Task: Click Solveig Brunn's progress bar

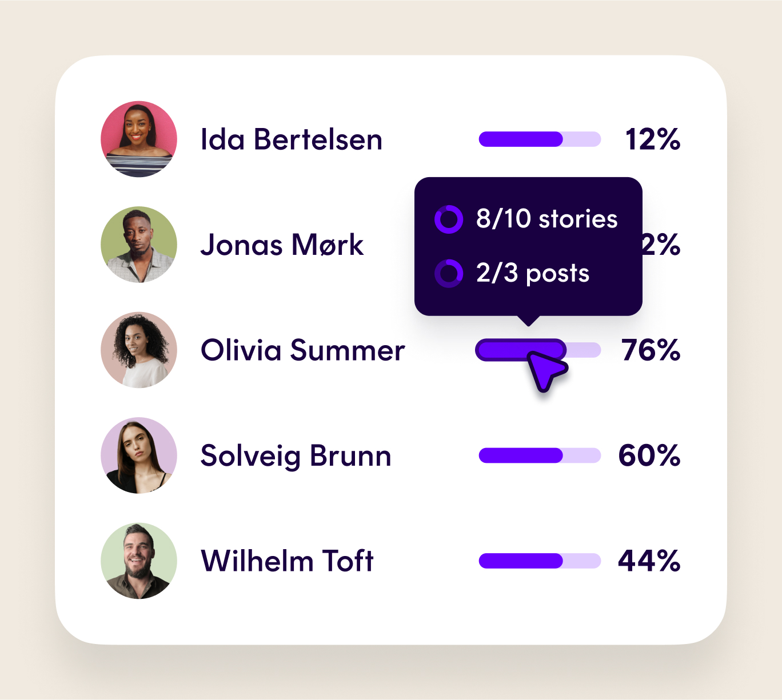Action: click(540, 455)
